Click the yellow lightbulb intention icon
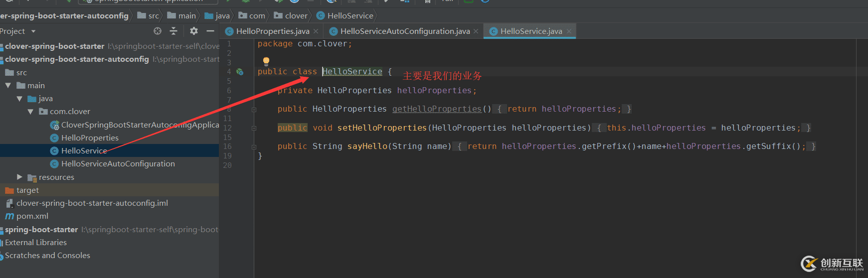Viewport: 868px width, 278px height. click(x=266, y=61)
